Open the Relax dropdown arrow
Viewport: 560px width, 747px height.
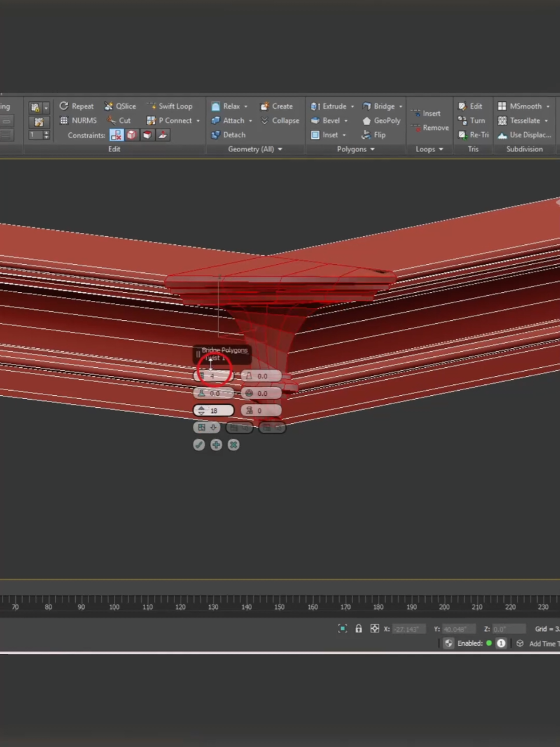click(246, 107)
